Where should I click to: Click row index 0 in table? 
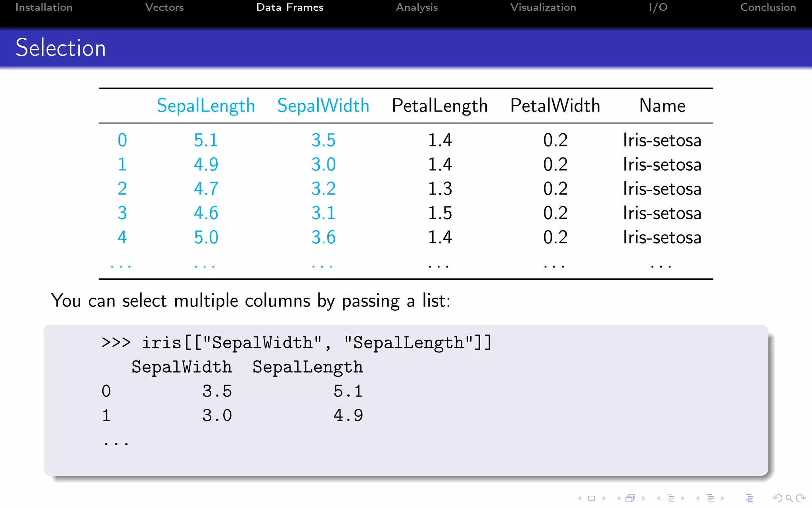point(122,140)
